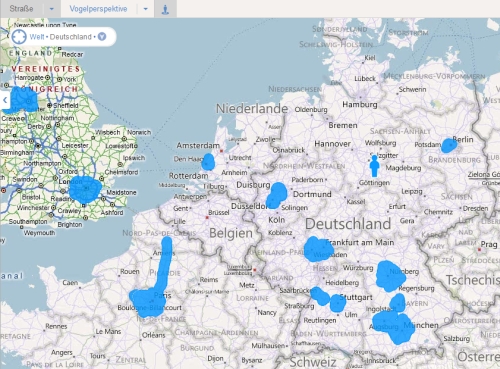Viewport: 500px width, 369px height.
Task: Open the Streetside coverage blob at Berlin
Action: coord(449,145)
